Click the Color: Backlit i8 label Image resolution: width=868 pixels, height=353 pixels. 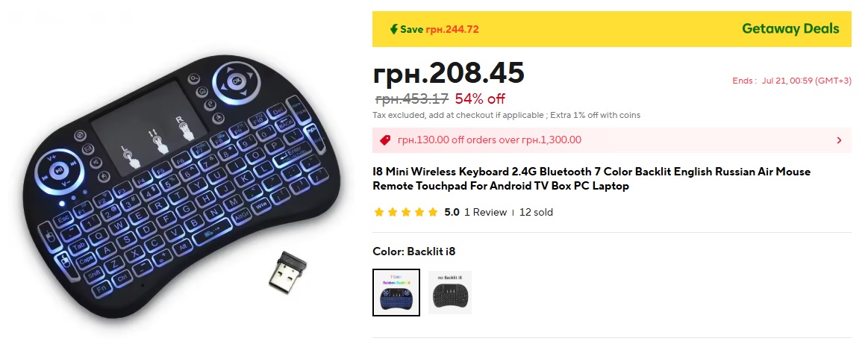click(413, 252)
